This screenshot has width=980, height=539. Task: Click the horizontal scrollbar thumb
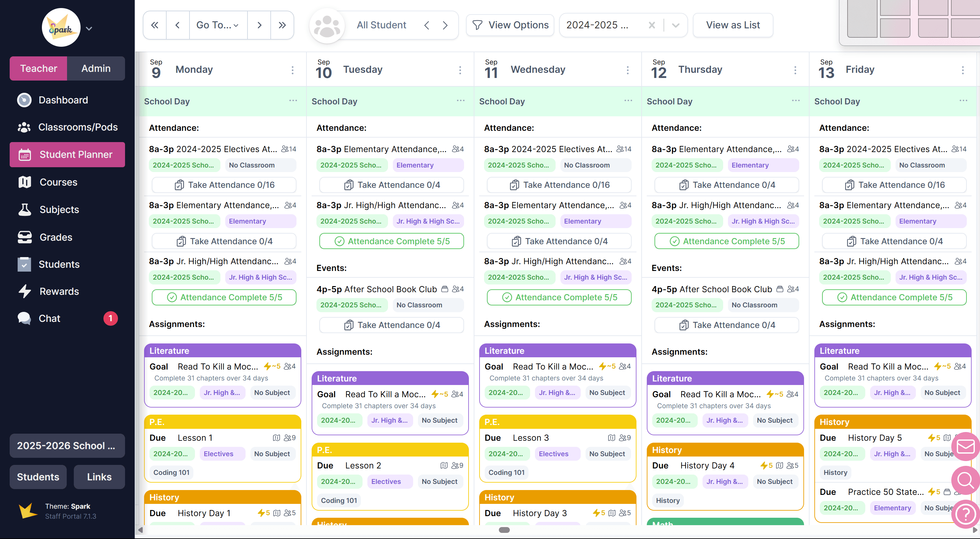pyautogui.click(x=504, y=530)
